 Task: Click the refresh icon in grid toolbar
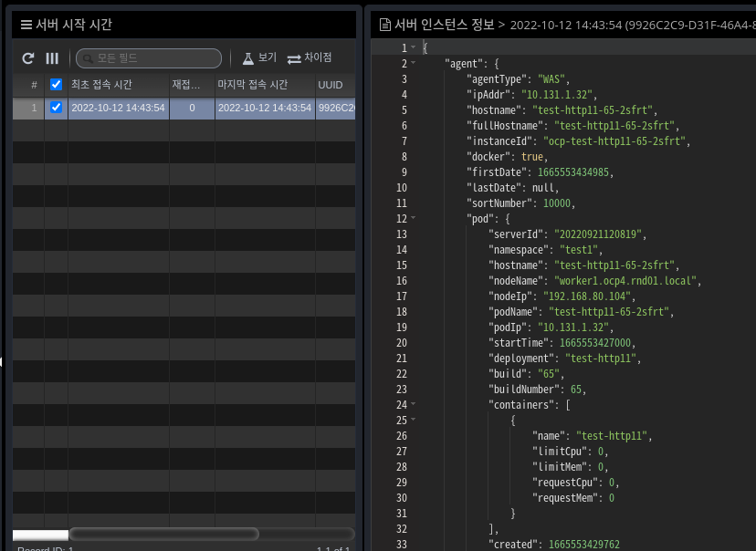point(28,58)
